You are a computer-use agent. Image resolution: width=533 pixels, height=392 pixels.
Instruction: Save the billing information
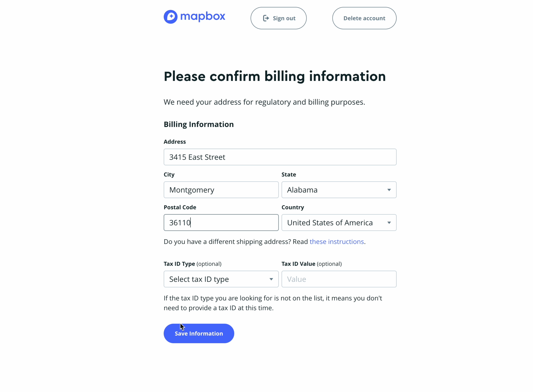tap(199, 333)
